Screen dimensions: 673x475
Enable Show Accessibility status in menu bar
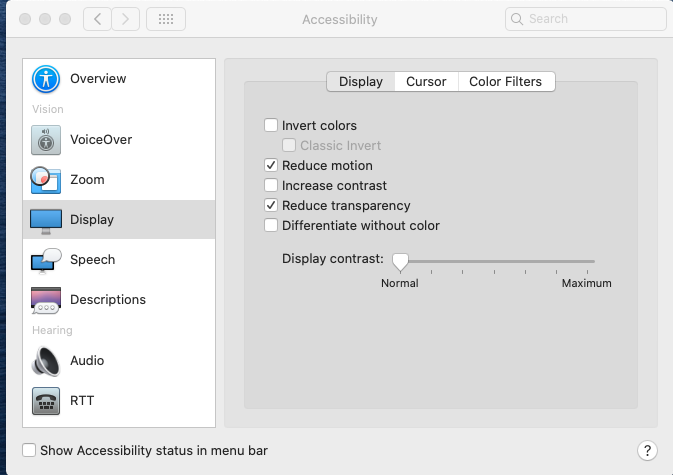click(x=29, y=451)
